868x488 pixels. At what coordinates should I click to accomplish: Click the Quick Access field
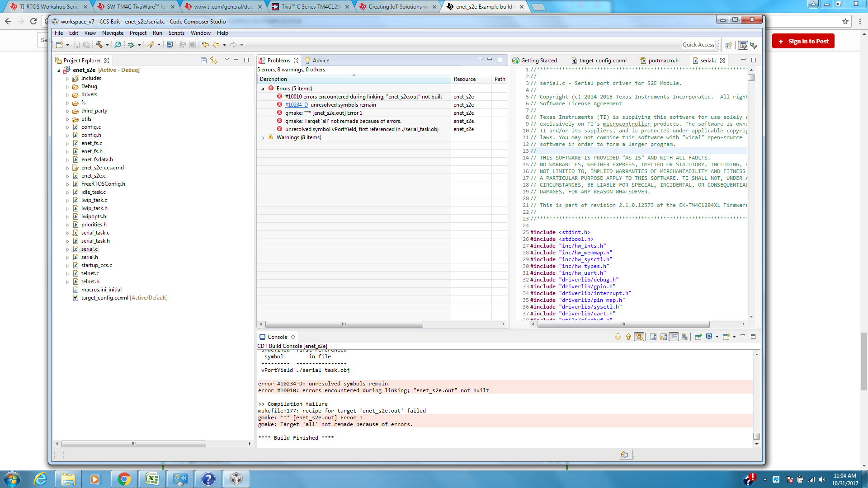point(698,45)
